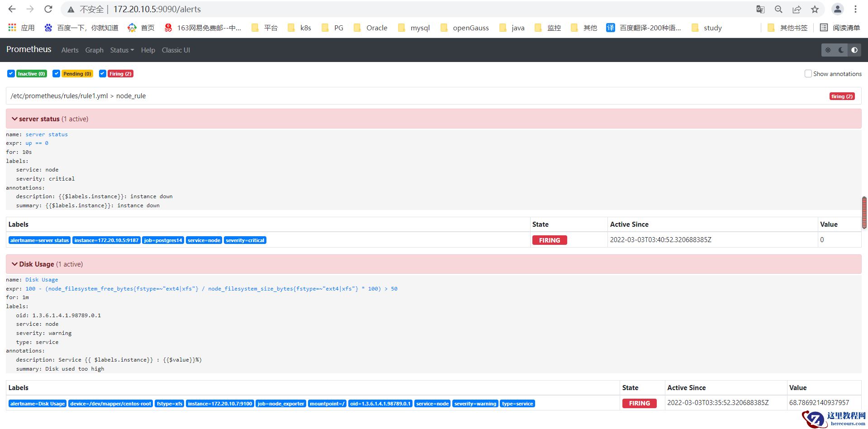Open the page share icon
The image size is (868, 429).
(797, 10)
